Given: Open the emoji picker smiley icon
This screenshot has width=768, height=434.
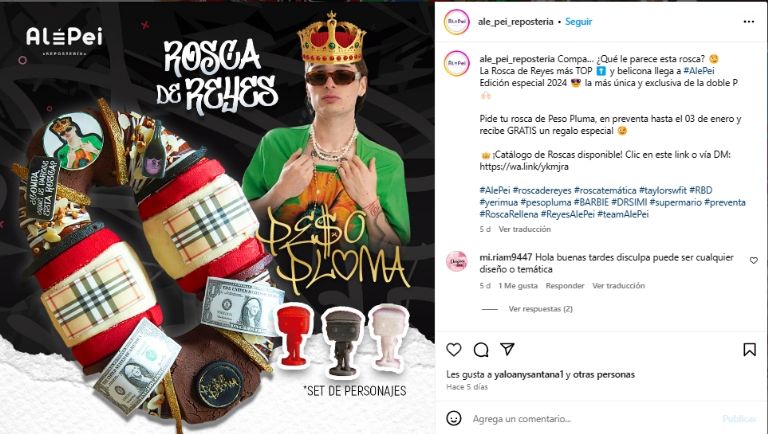Looking at the screenshot, I should (x=454, y=418).
